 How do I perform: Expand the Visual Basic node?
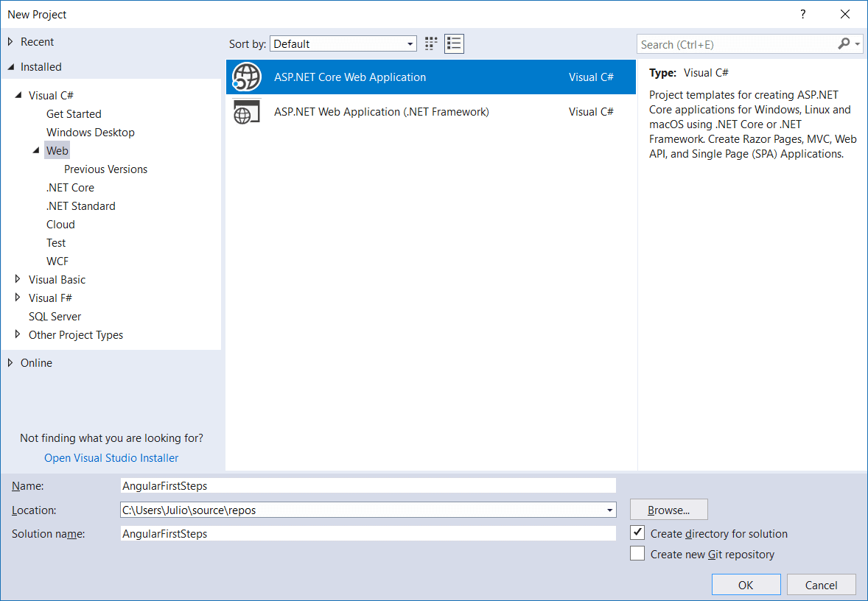click(18, 279)
